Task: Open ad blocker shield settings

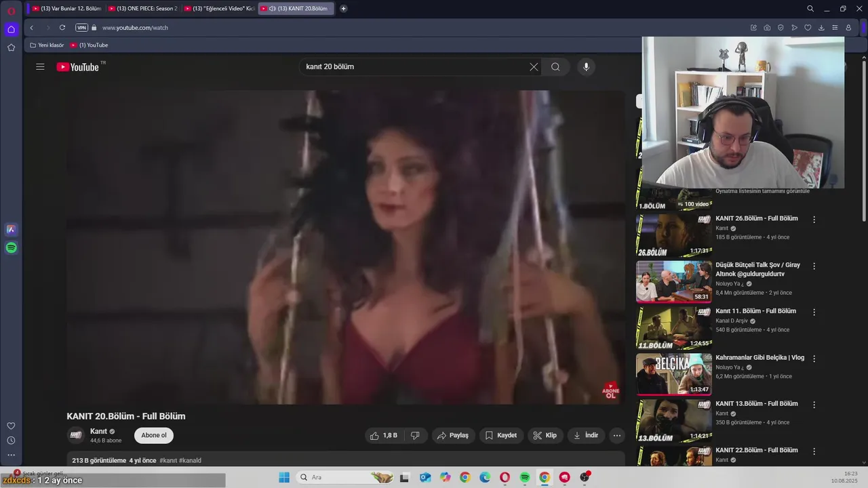Action: click(x=781, y=28)
